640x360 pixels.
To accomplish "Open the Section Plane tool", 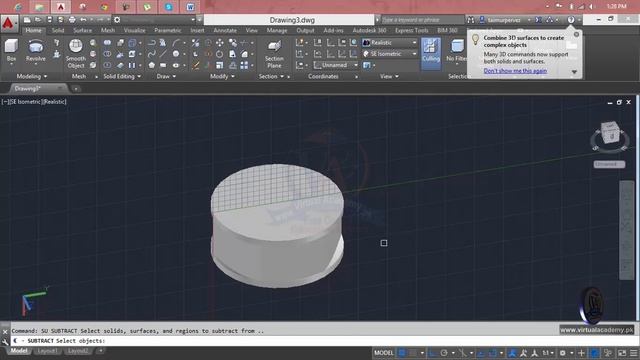I will pyautogui.click(x=274, y=53).
